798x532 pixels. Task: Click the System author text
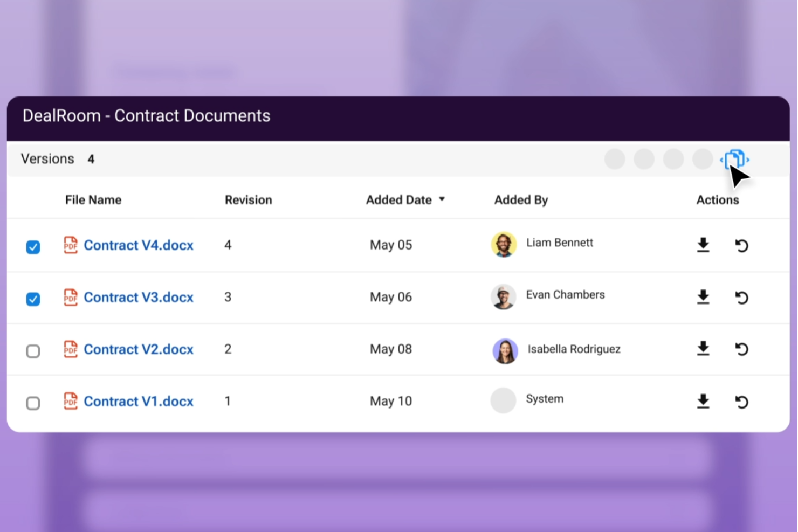[x=545, y=399]
